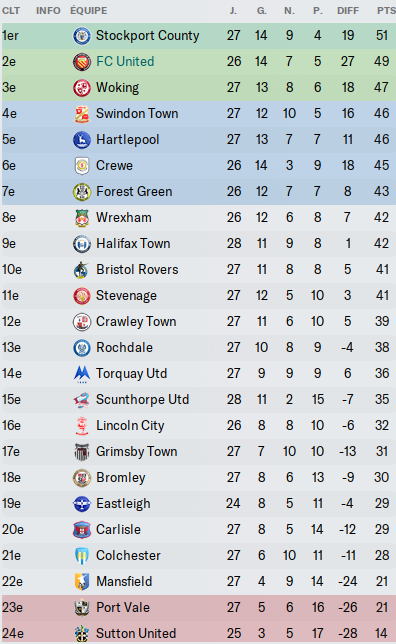Click the Sutton United crest
The width and height of the screenshot is (396, 644).
click(x=82, y=634)
